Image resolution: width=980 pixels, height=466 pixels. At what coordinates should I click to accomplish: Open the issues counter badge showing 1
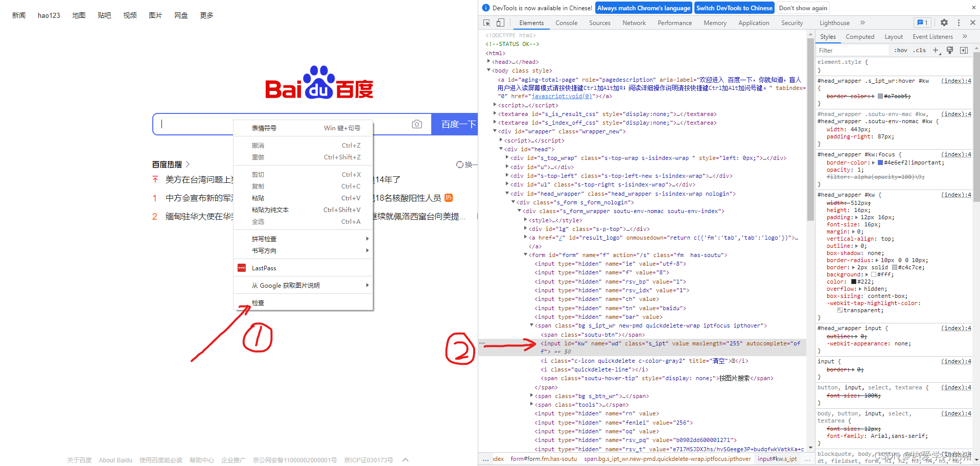point(922,22)
